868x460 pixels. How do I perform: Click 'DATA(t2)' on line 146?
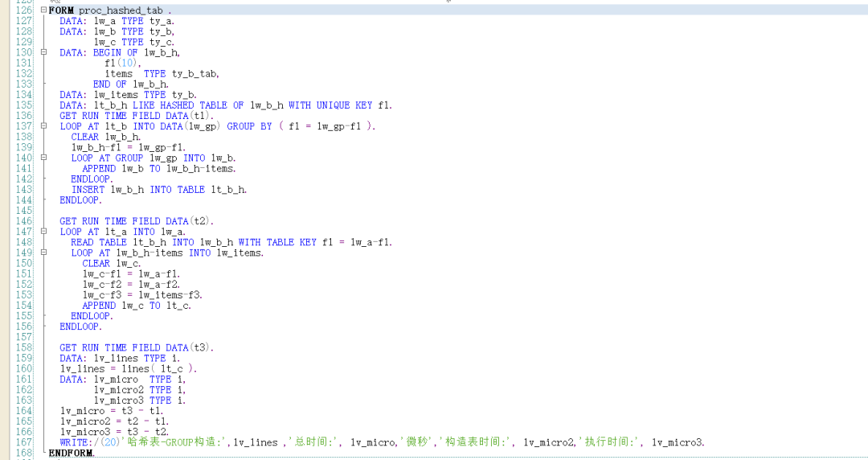188,220
